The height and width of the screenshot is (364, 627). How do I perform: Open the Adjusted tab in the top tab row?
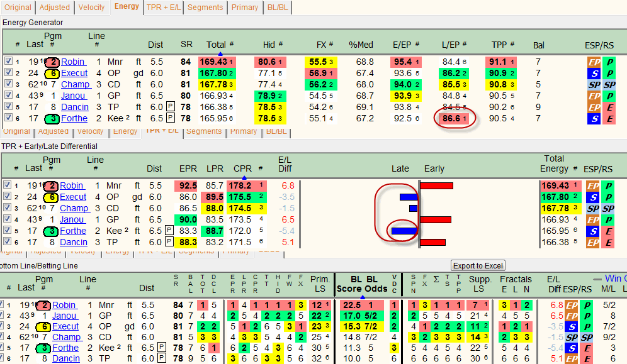tap(54, 8)
